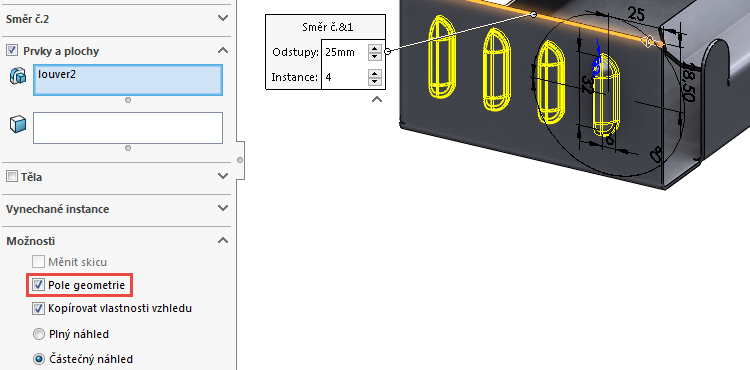The image size is (750, 370).
Task: Select the first yellow louver preview
Action: [x=441, y=57]
